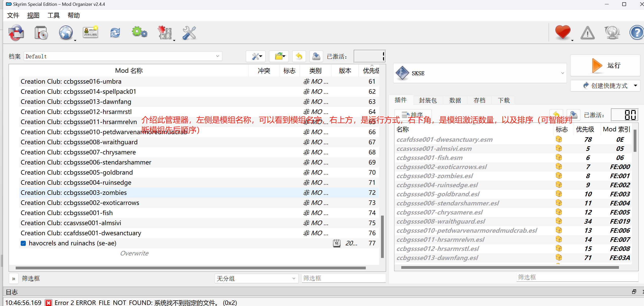Click the warning triangle notifications icon
This screenshot has height=306, width=644.
[x=587, y=33]
